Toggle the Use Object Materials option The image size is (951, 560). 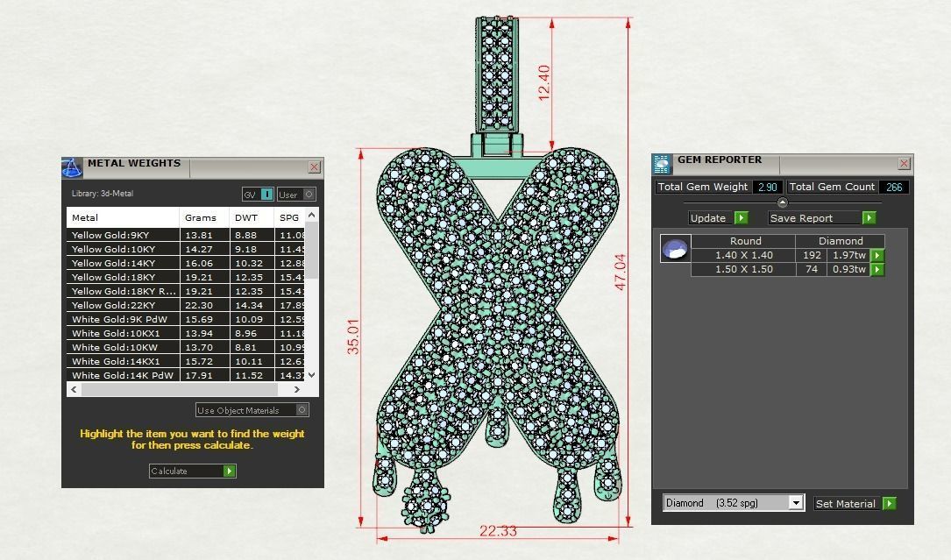252,410
